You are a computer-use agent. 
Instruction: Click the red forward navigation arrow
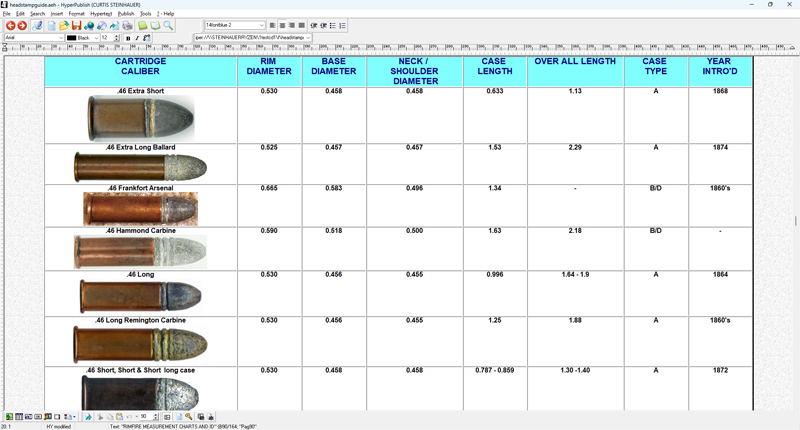pos(22,26)
